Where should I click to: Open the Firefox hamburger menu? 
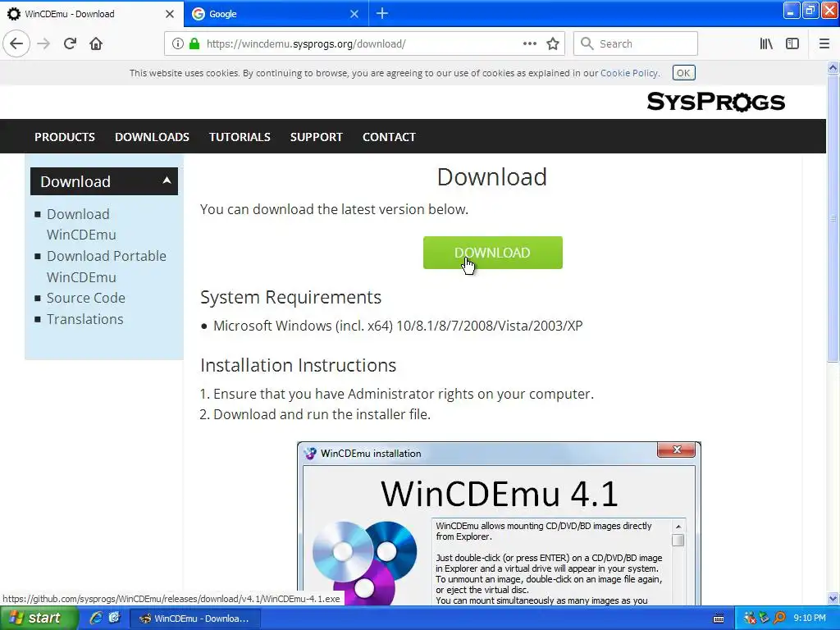[x=824, y=43]
